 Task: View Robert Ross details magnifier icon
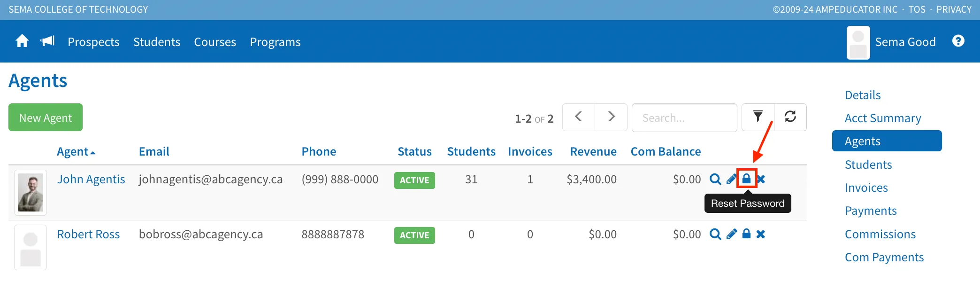click(715, 234)
